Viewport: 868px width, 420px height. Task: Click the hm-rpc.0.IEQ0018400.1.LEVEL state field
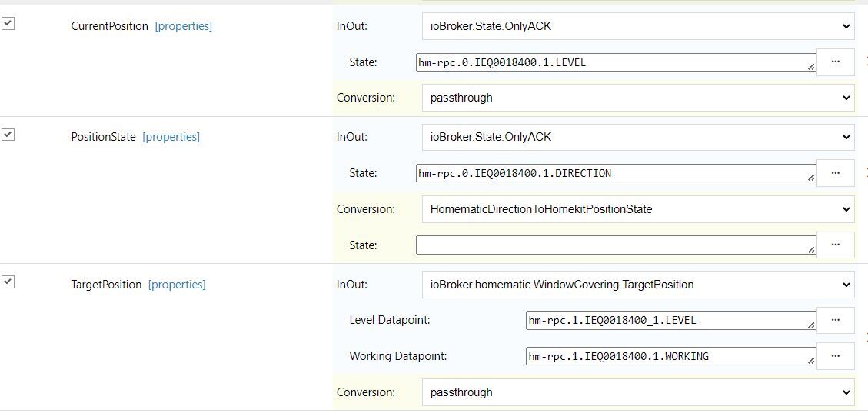(616, 62)
